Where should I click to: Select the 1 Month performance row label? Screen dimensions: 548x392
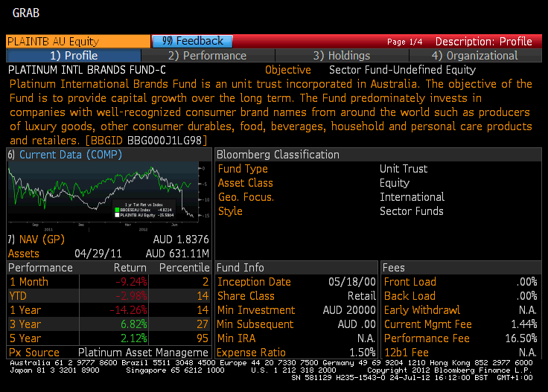coord(29,282)
